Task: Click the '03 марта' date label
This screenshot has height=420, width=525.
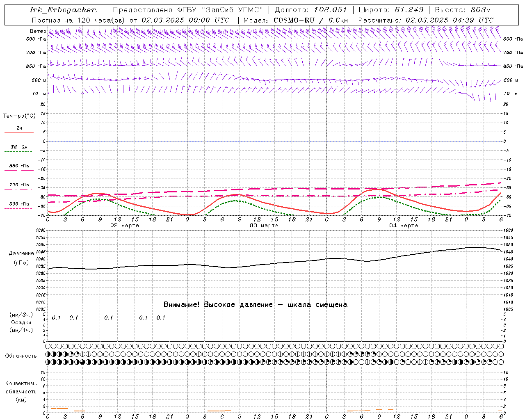Action: click(x=265, y=226)
